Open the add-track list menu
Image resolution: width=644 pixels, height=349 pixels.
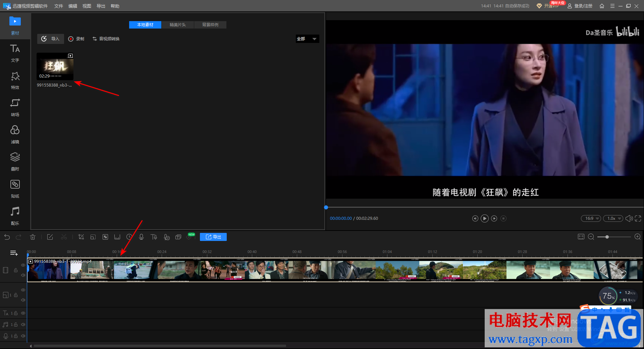coord(14,253)
